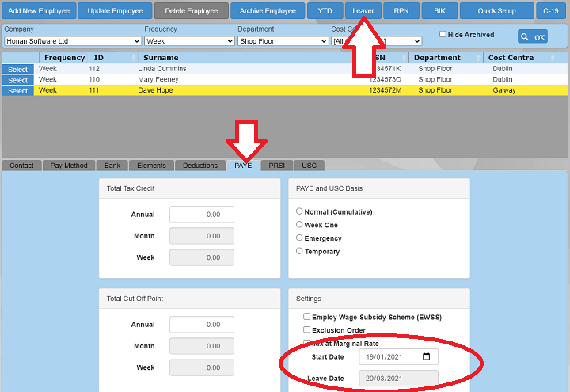Go to the Pay Method tab

click(x=69, y=166)
